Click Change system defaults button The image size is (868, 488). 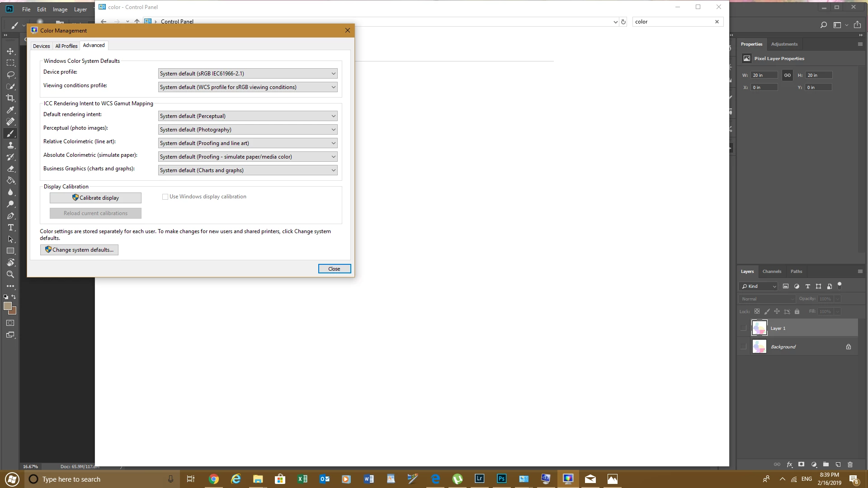(79, 250)
